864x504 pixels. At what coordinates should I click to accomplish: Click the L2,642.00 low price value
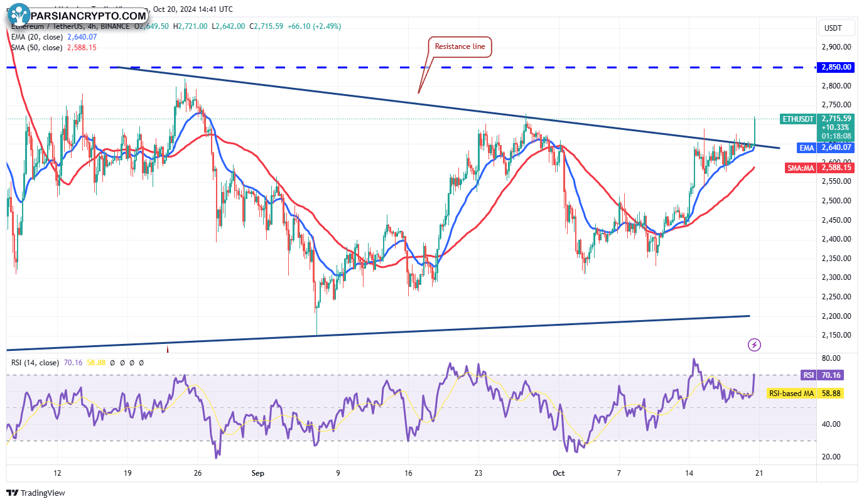coord(229,26)
